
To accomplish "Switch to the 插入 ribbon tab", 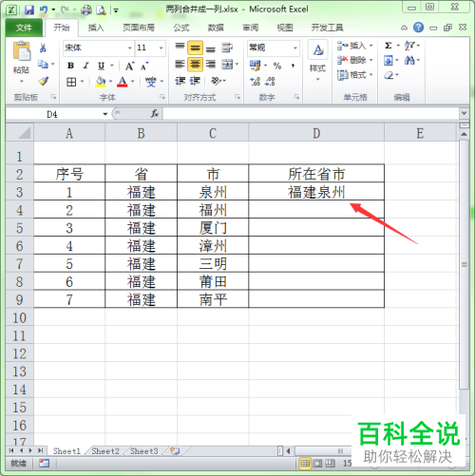I will [x=96, y=28].
